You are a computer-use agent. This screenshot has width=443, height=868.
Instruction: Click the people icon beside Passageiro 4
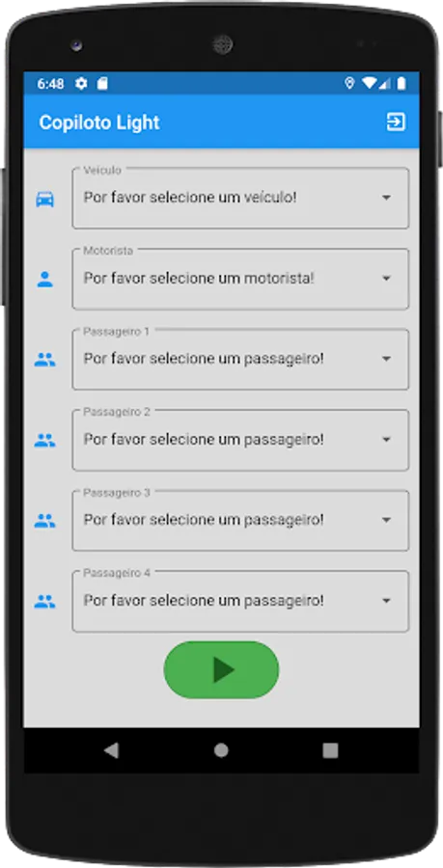(x=44, y=602)
